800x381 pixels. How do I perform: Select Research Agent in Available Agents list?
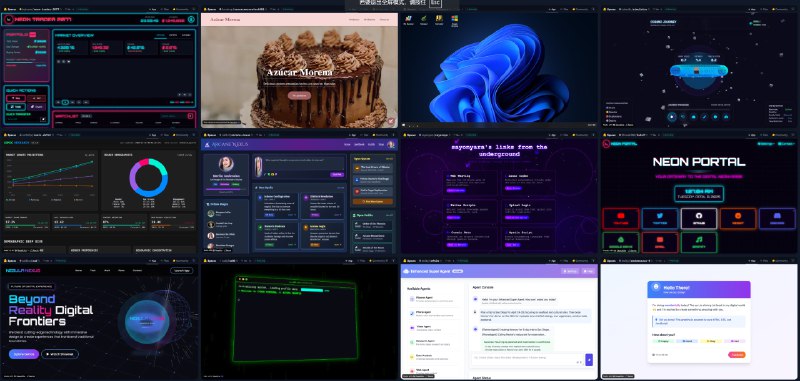click(433, 342)
